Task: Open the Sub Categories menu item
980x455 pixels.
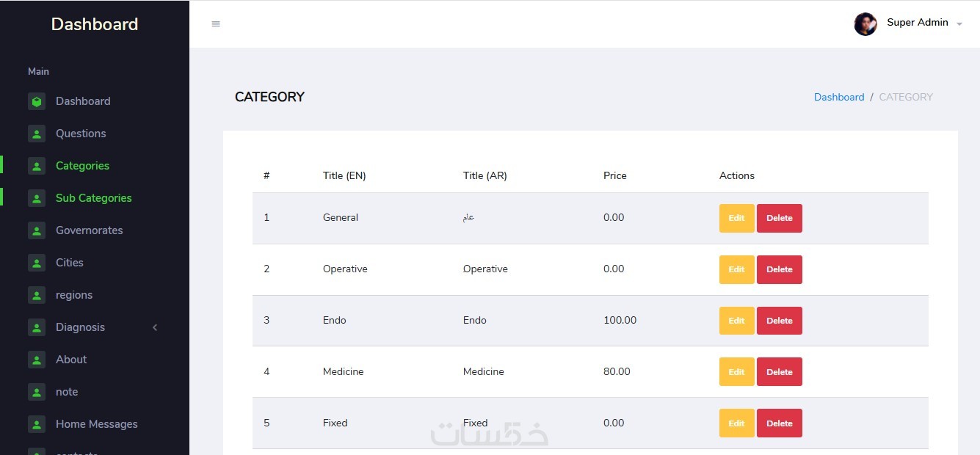Action: tap(93, 198)
